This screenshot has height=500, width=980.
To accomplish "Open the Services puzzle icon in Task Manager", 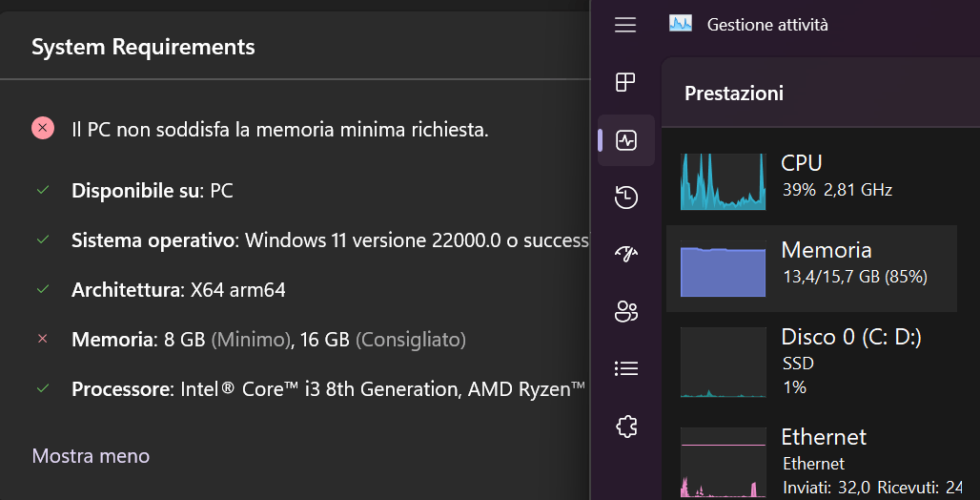I will click(625, 427).
